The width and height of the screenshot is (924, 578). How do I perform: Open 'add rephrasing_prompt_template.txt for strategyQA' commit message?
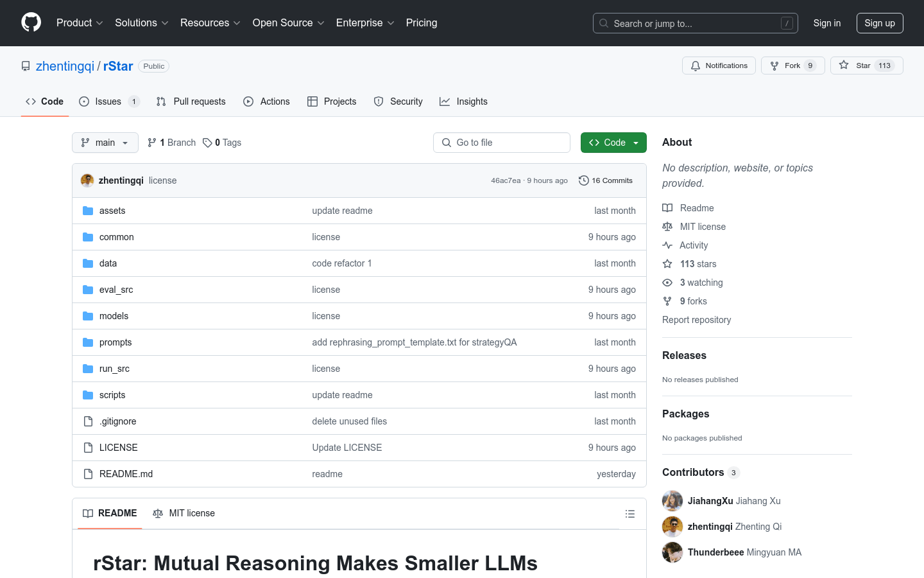pyautogui.click(x=415, y=342)
